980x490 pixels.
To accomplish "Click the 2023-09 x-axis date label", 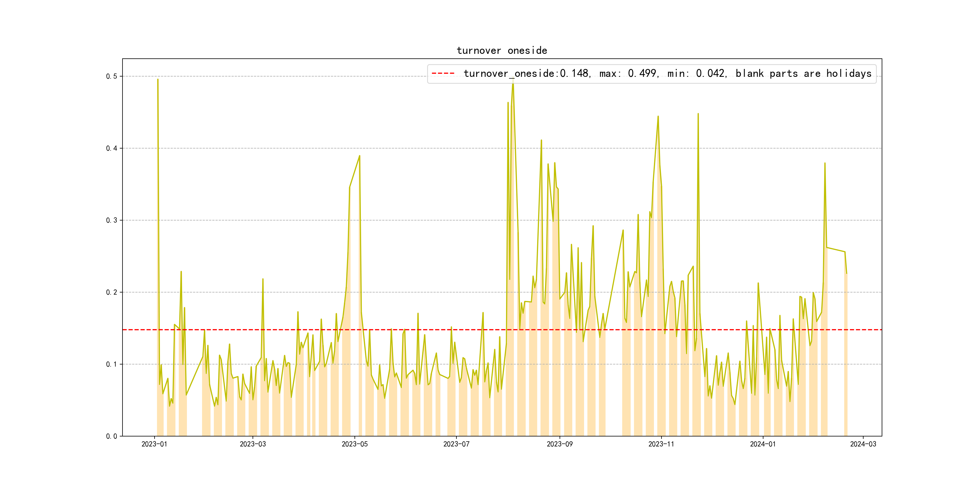I will click(559, 444).
